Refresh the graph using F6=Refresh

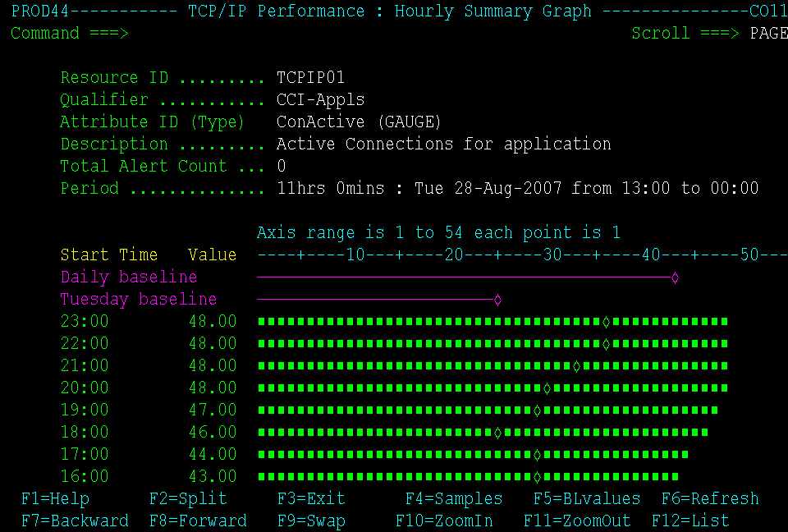pyautogui.click(x=710, y=499)
